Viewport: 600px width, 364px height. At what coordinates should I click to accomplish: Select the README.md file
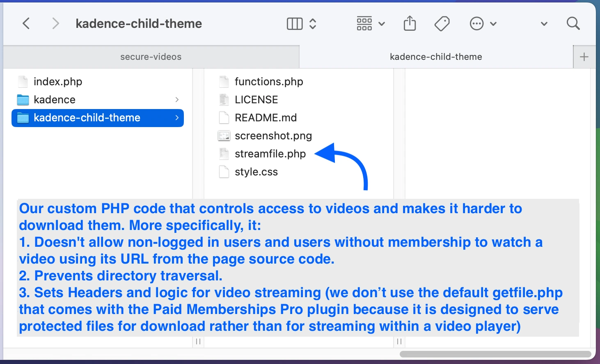(266, 118)
